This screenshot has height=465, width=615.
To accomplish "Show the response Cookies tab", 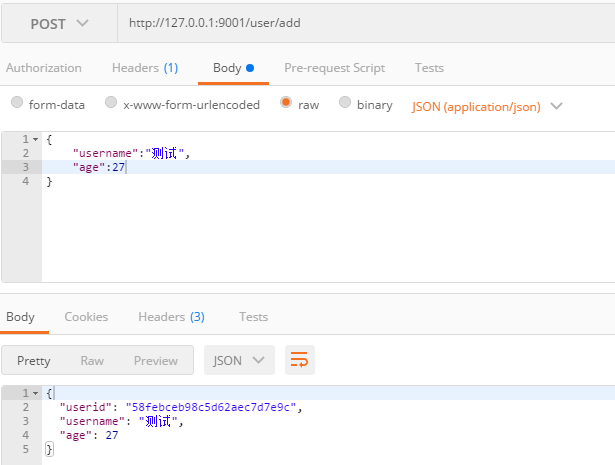I will click(x=86, y=317).
